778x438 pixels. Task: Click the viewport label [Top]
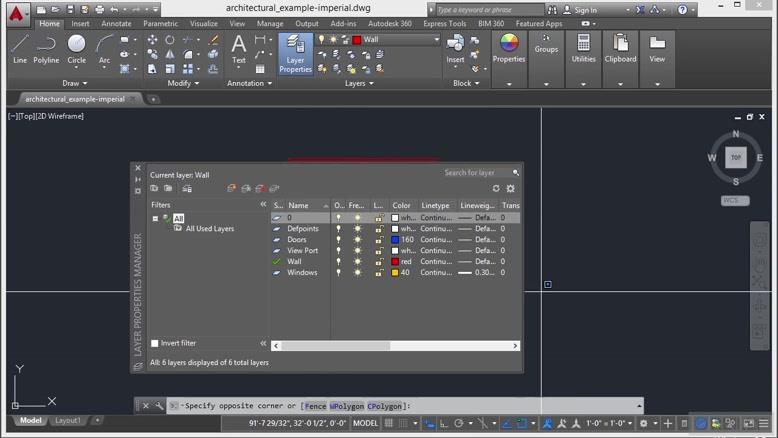26,116
